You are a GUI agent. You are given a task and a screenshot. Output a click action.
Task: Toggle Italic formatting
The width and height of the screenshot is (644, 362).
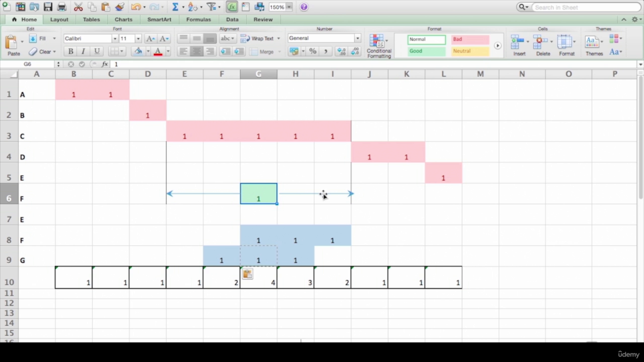(84, 51)
